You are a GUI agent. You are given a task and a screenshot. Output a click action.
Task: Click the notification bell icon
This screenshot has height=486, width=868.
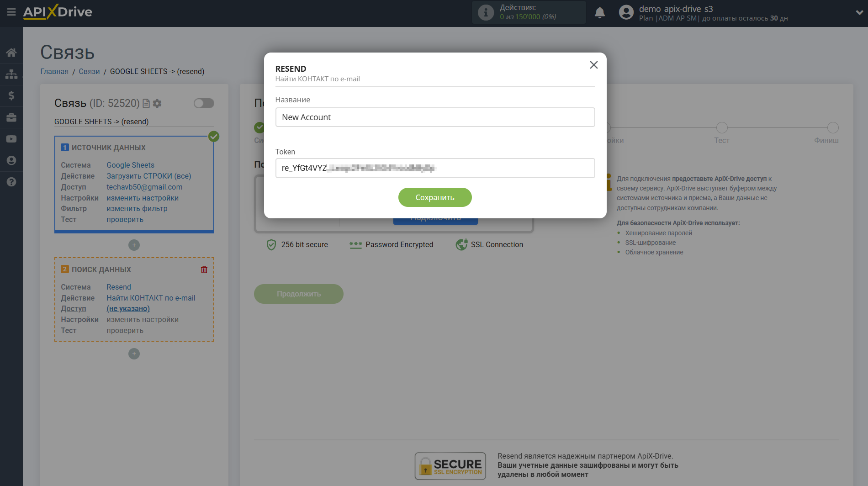pos(600,12)
